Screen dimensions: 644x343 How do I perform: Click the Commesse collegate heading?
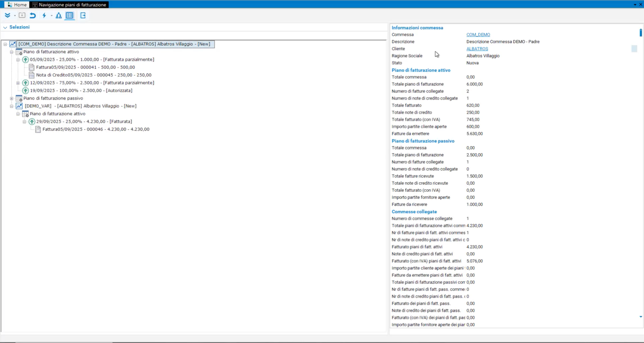[414, 212]
